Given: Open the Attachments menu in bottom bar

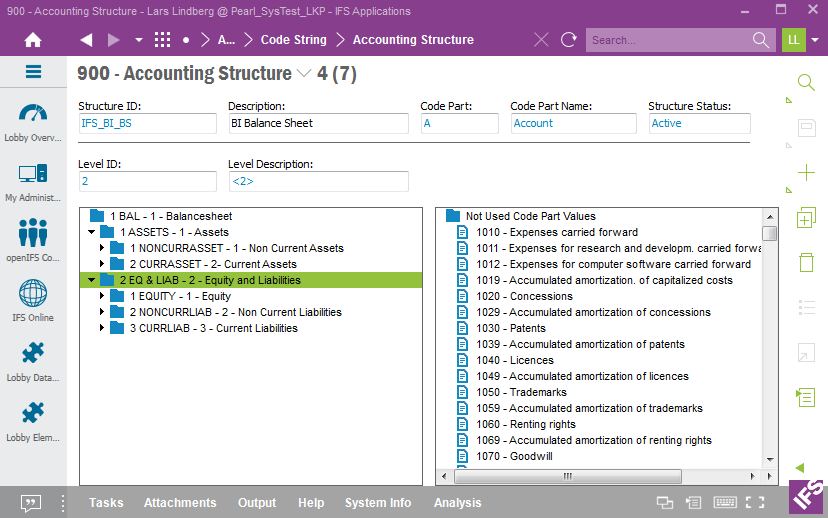Looking at the screenshot, I should pyautogui.click(x=180, y=503).
